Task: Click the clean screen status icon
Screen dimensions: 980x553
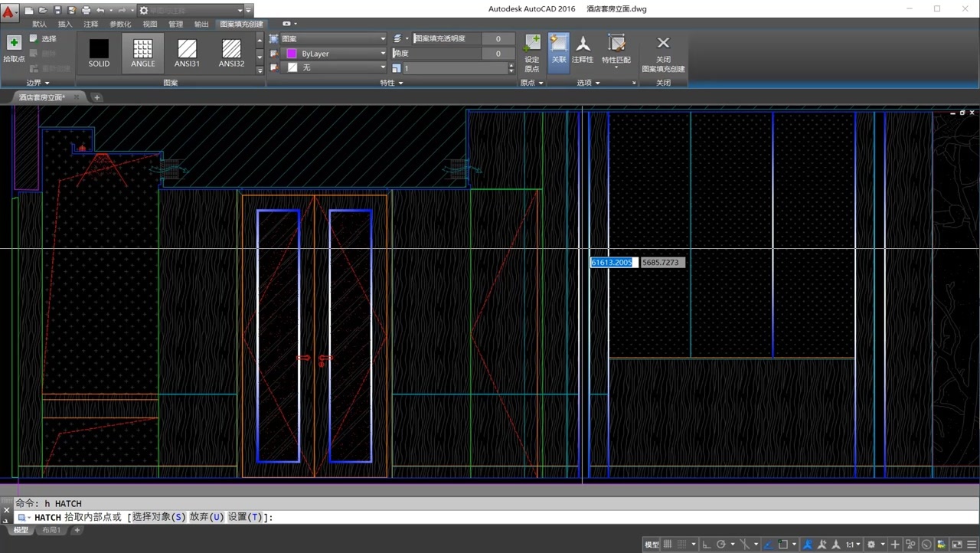Action: coord(957,545)
